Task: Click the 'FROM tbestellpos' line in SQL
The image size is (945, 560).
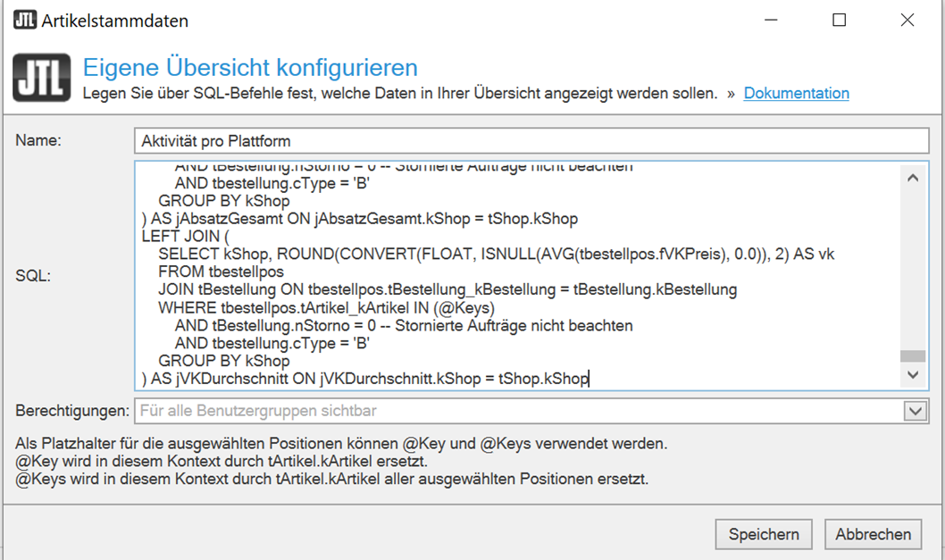Action: tap(221, 272)
